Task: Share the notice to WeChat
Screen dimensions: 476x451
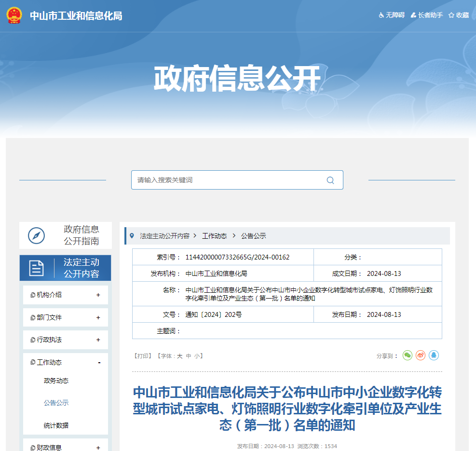Action: (408, 355)
